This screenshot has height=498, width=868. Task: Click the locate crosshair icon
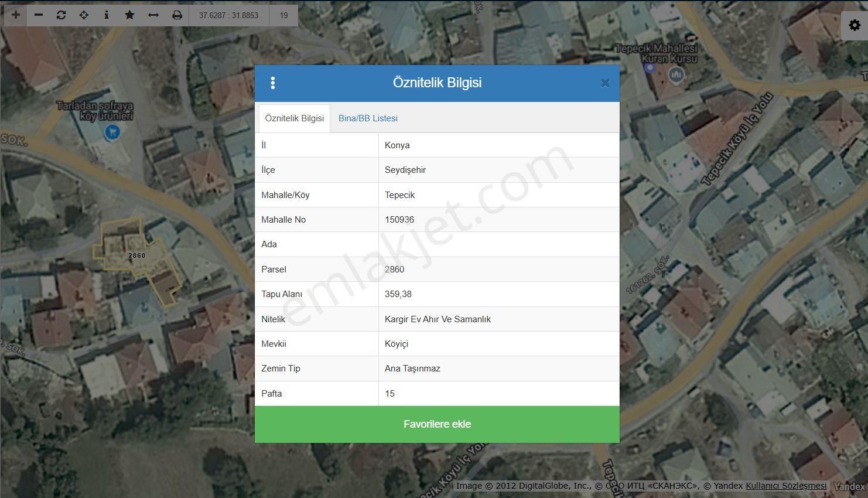(84, 15)
